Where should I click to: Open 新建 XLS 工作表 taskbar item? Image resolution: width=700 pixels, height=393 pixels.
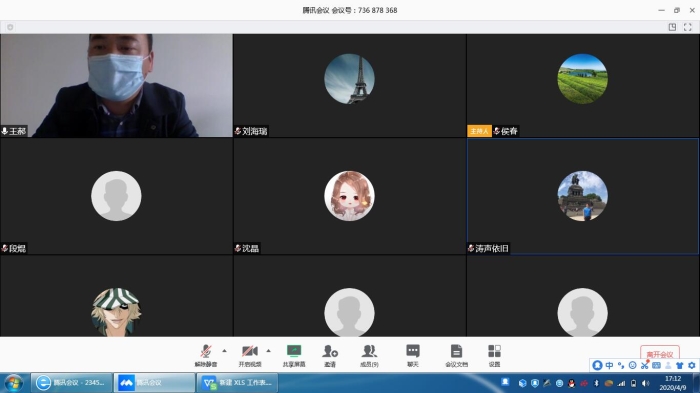(x=238, y=383)
